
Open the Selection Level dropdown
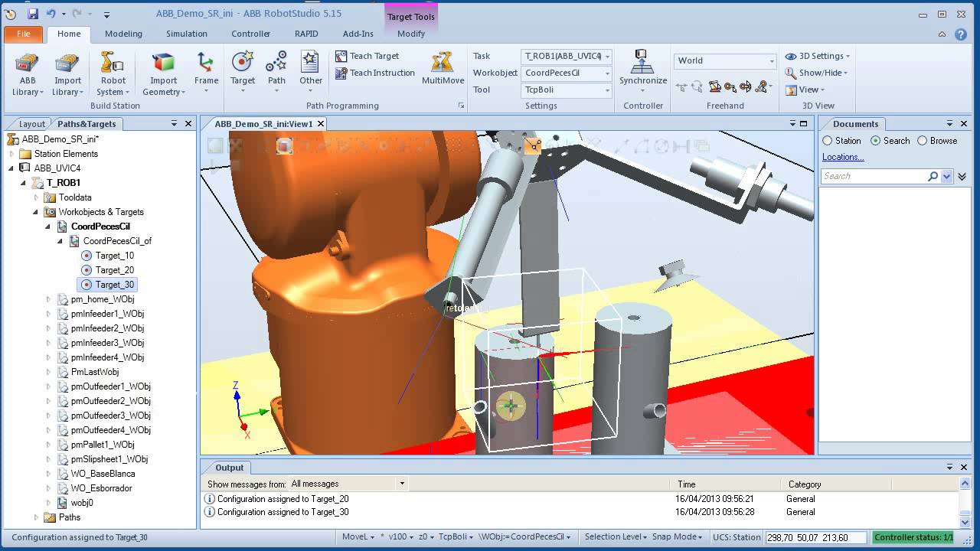[616, 537]
